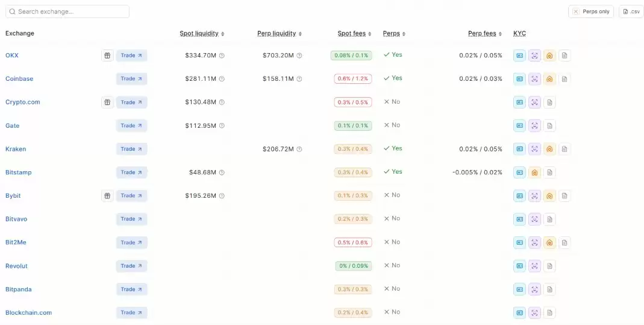
Task: Click the ID card KYC icon for Coinbase
Action: [519, 79]
